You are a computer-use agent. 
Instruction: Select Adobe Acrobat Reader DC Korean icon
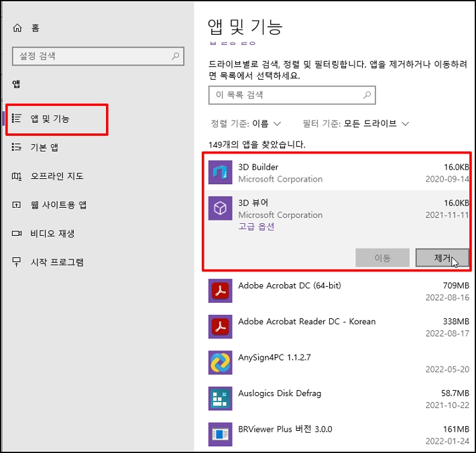[221, 327]
